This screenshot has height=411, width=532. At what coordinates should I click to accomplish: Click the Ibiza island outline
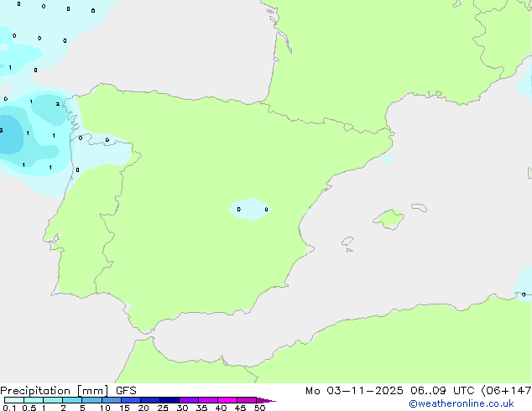(x=347, y=242)
